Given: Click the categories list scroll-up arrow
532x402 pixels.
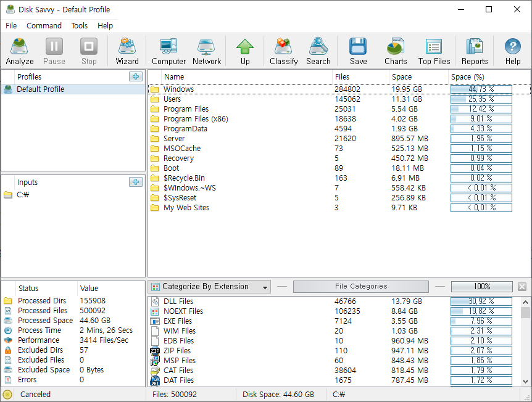Looking at the screenshot, I should tap(525, 302).
